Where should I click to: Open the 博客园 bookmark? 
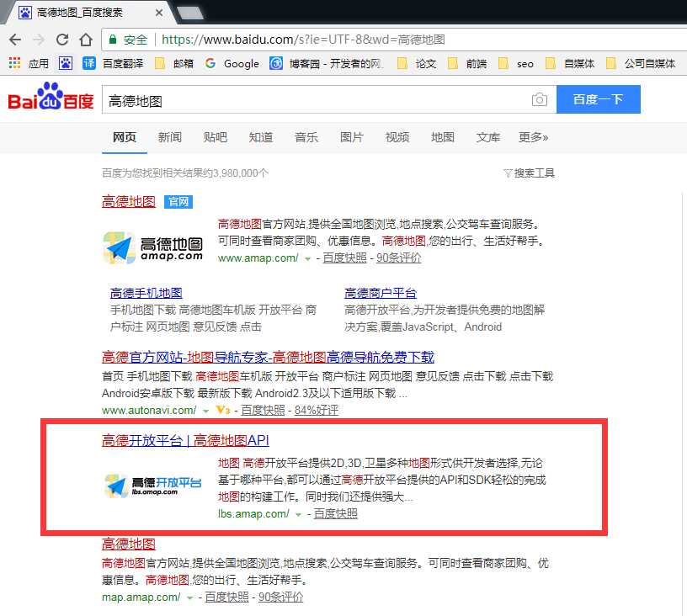327,63
